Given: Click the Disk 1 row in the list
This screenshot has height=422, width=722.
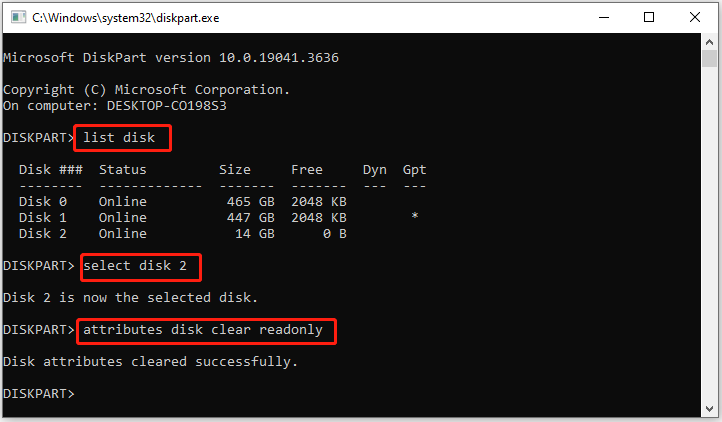Looking at the screenshot, I should coord(182,217).
